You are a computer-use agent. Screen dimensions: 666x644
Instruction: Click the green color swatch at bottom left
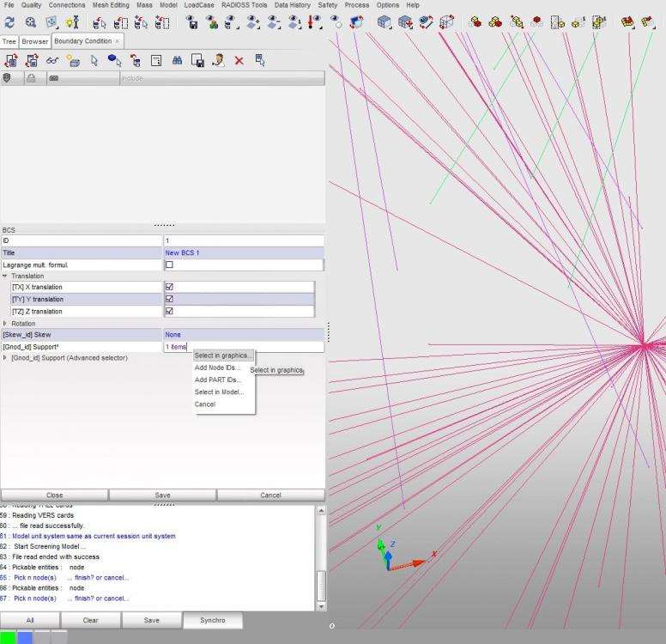[8, 637]
